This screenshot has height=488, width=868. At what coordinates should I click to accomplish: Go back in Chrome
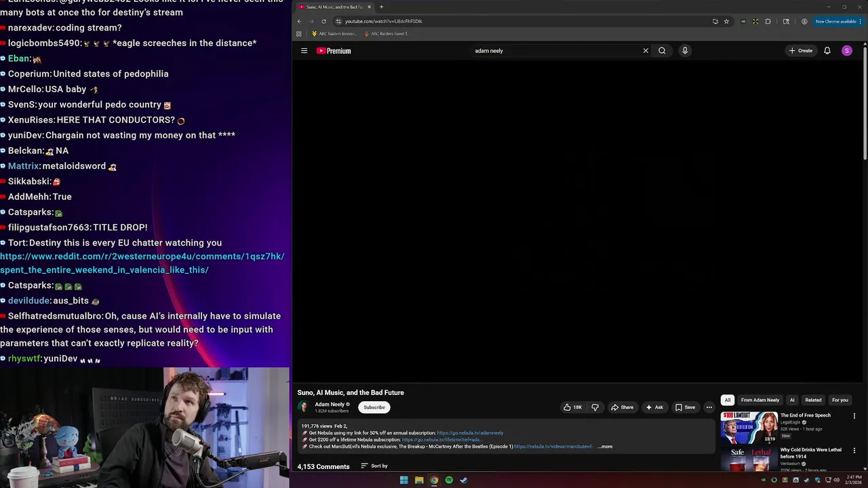tap(299, 21)
